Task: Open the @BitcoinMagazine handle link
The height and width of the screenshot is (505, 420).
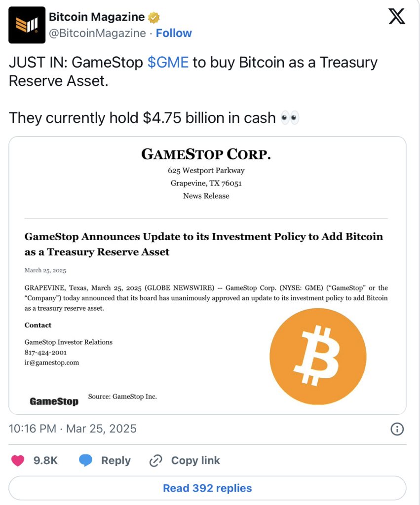Action: pyautogui.click(x=97, y=33)
